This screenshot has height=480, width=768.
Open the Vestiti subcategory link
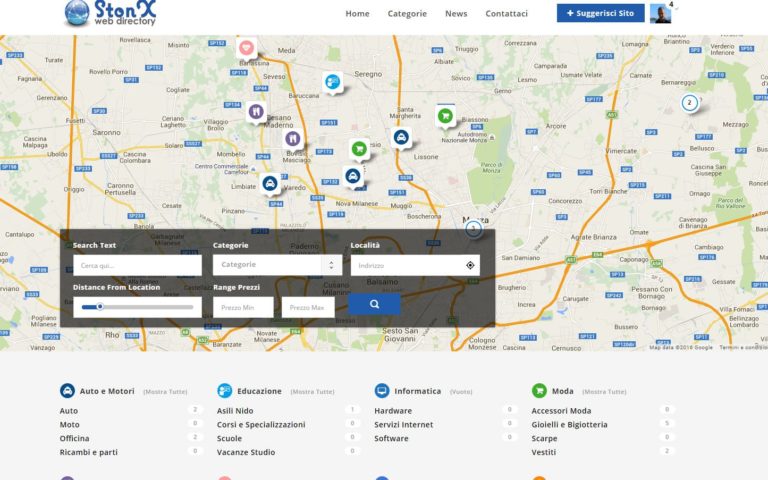544,452
